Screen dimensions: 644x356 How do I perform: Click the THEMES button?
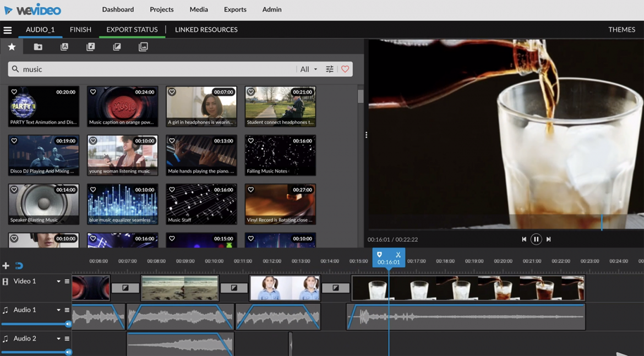pos(621,30)
